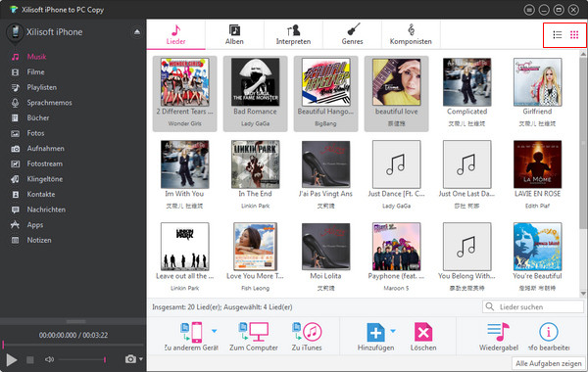Click the snapshot camera icon

[x=130, y=359]
